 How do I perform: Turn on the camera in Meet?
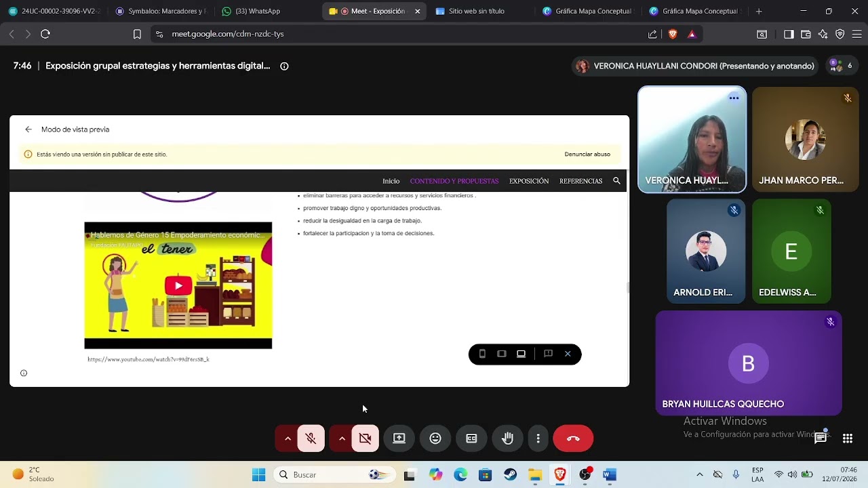366,439
